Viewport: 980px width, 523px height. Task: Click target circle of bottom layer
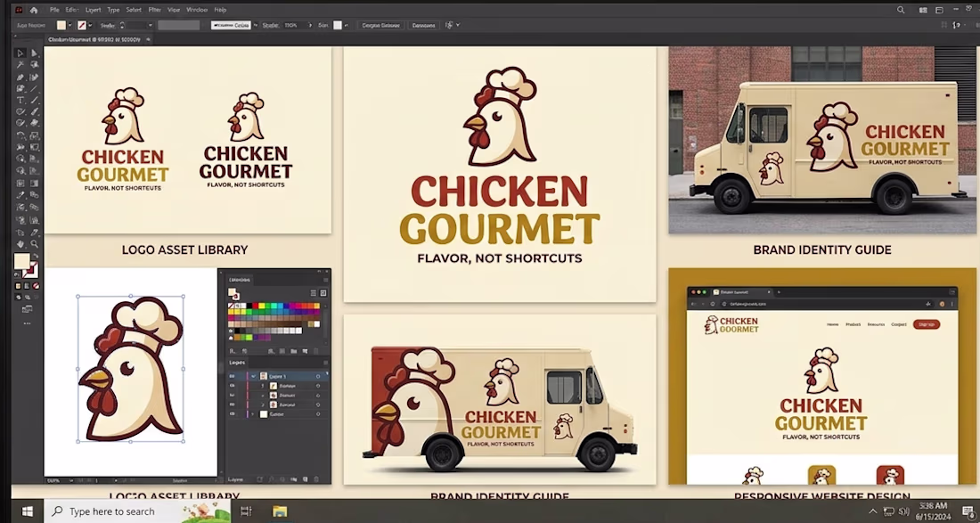[x=317, y=413]
